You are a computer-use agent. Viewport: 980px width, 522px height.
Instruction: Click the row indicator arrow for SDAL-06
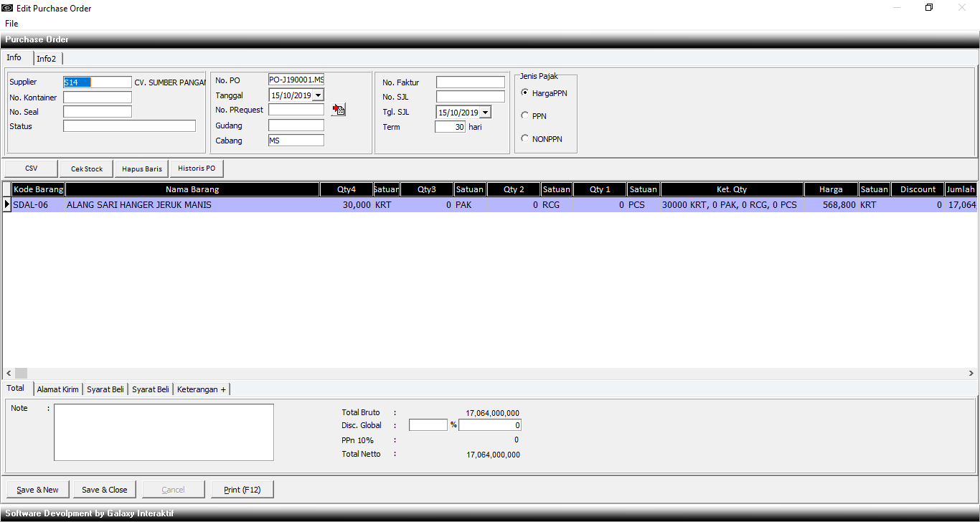[x=7, y=205]
